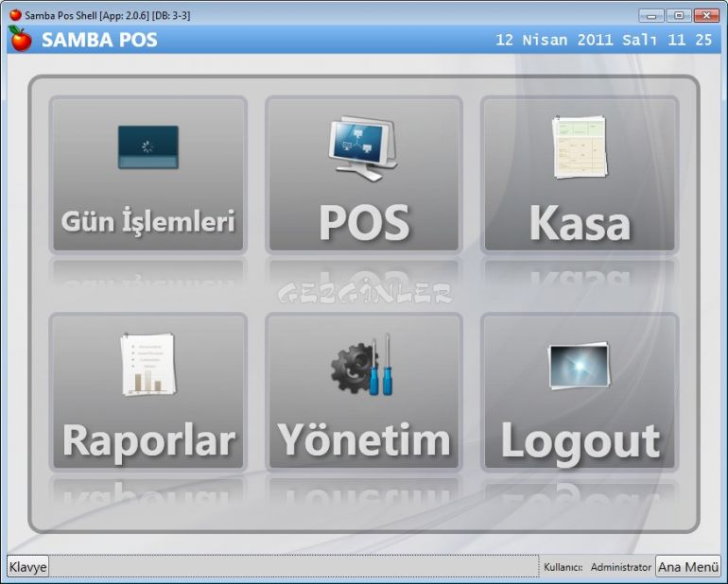
Task: Select the "Kasa" text label
Action: [x=580, y=223]
